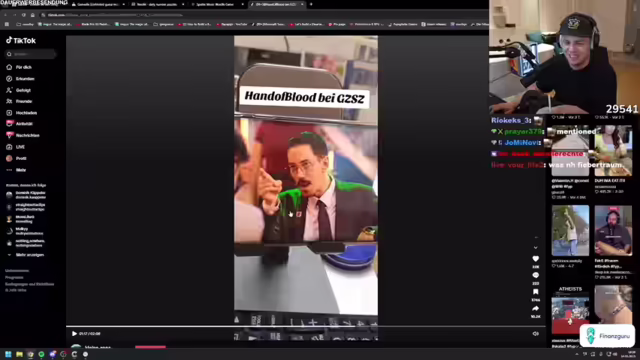Go back in the browser
Screen dimensions: 640x360
pos(6,15)
